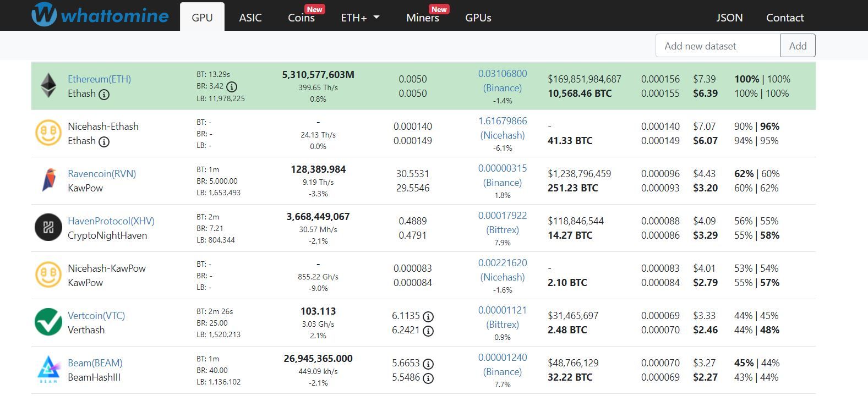Click Ethereum revenue $7.39
The image size is (868, 401).
(x=705, y=79)
